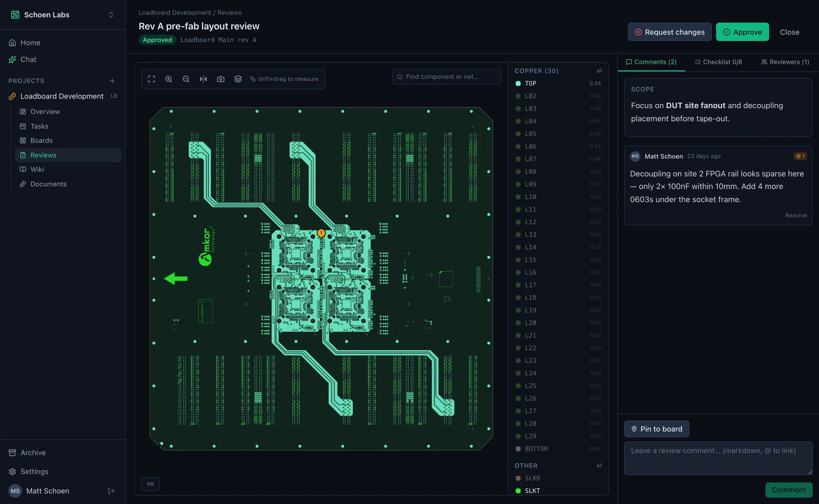
Task: Open Chat from the sidebar
Action: coord(63,60)
